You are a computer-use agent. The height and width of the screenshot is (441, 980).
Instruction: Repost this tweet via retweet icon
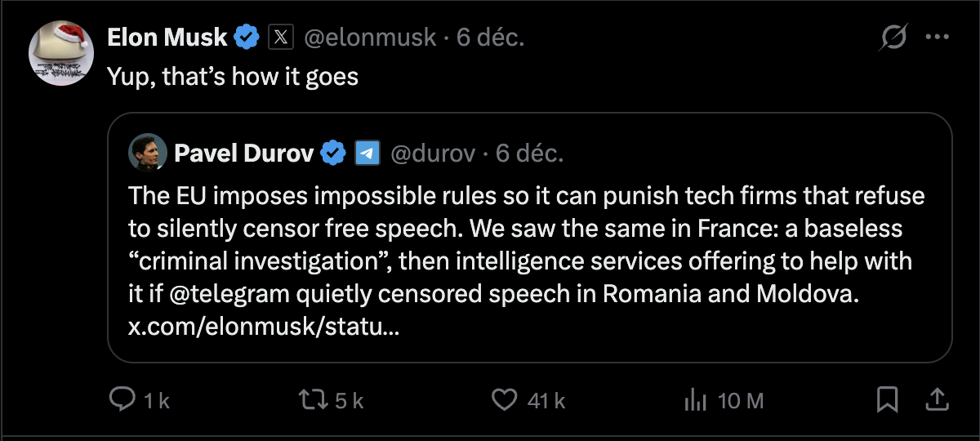click(x=310, y=399)
